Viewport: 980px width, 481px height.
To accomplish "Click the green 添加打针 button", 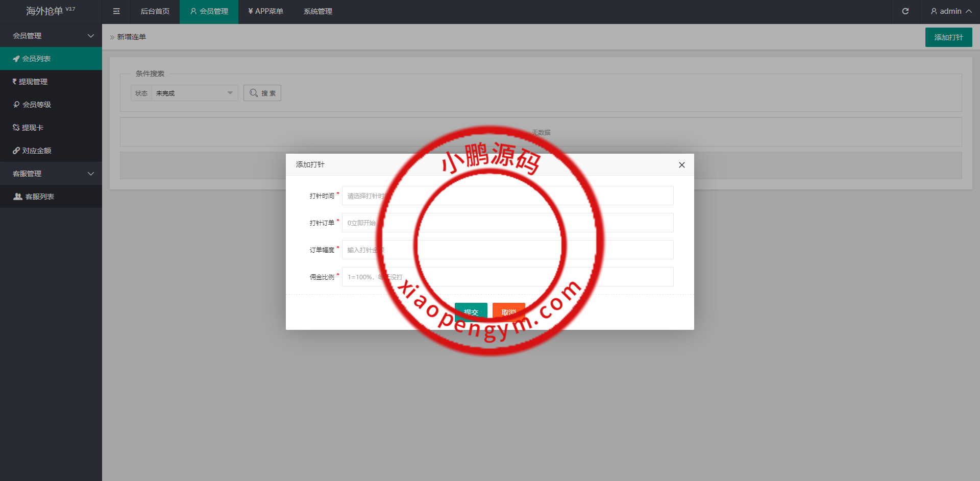I will [x=948, y=37].
